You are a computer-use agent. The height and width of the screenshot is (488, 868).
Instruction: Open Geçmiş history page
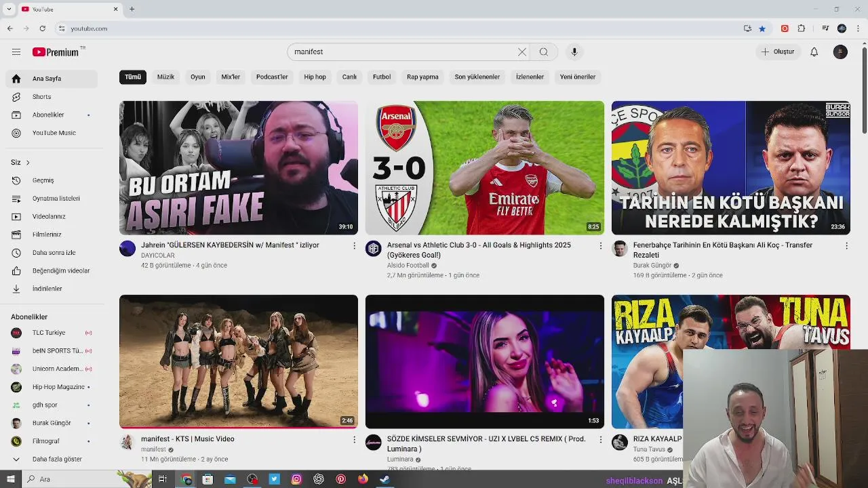[52, 180]
